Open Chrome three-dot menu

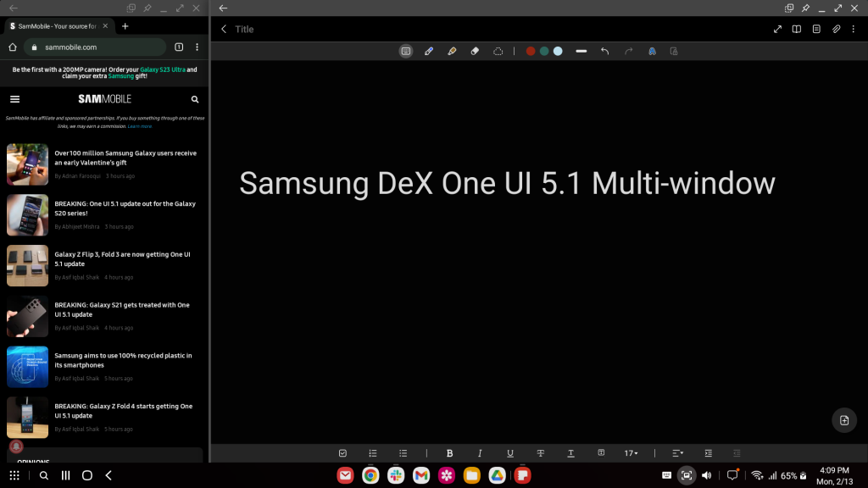tap(197, 47)
